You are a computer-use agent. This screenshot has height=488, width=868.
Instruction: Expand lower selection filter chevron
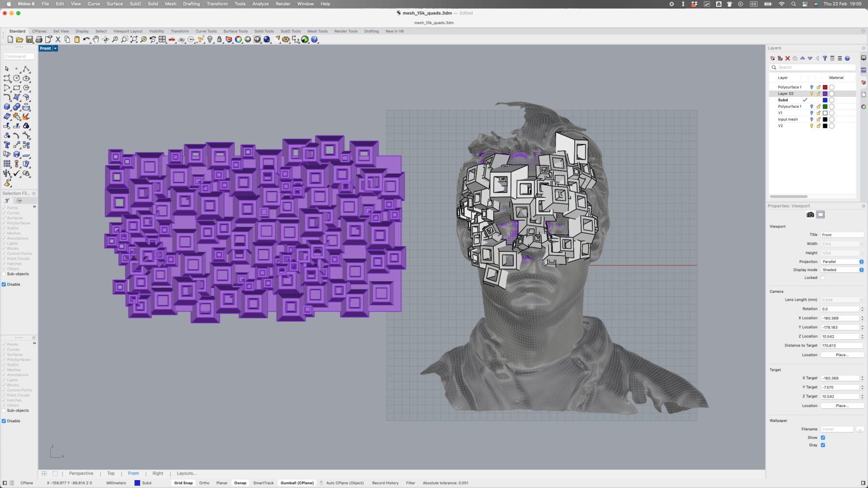pyautogui.click(x=34, y=343)
